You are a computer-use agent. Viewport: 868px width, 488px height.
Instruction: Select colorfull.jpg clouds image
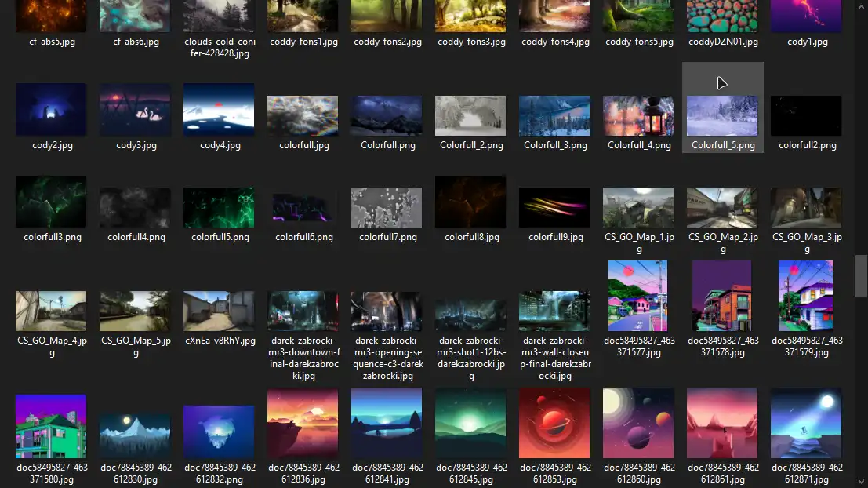coord(303,115)
